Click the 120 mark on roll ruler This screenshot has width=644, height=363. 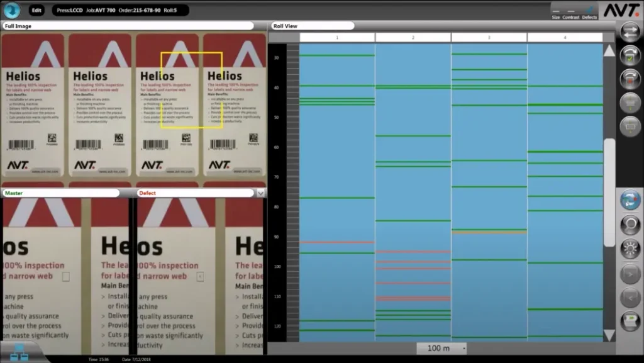pos(277,326)
